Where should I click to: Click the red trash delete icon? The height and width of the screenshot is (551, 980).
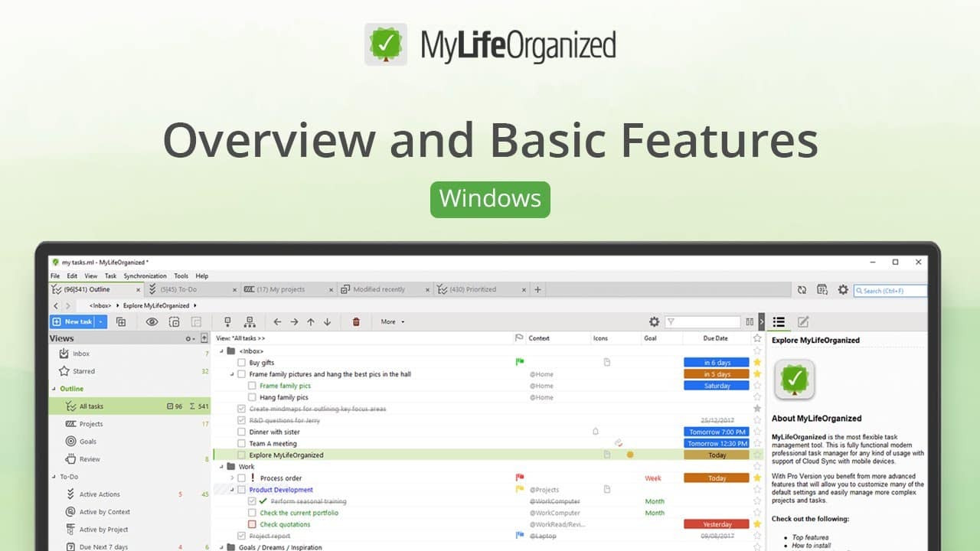coord(356,322)
